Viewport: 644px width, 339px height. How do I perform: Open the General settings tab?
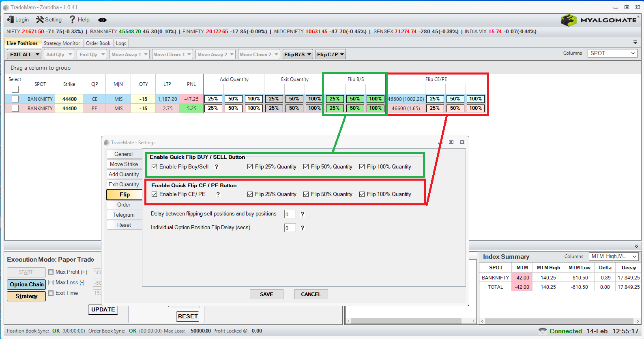pyautogui.click(x=124, y=154)
